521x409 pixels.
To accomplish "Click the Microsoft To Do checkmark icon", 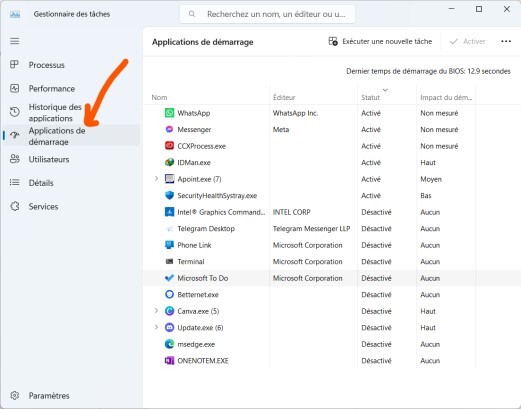I will click(169, 278).
